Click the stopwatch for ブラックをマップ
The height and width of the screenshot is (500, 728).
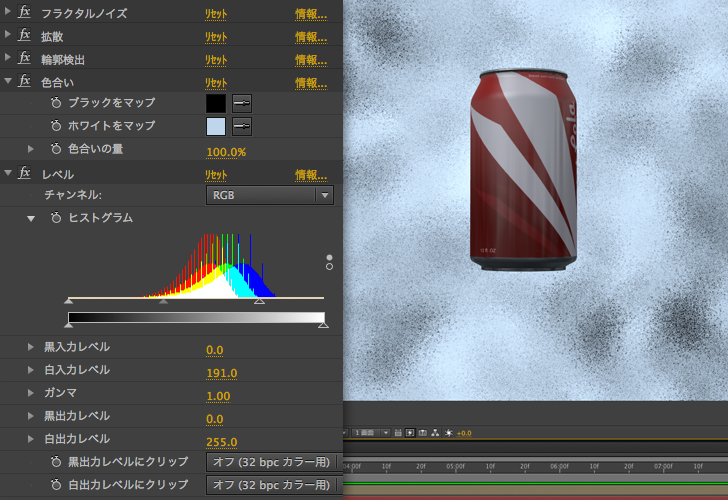pyautogui.click(x=56, y=103)
